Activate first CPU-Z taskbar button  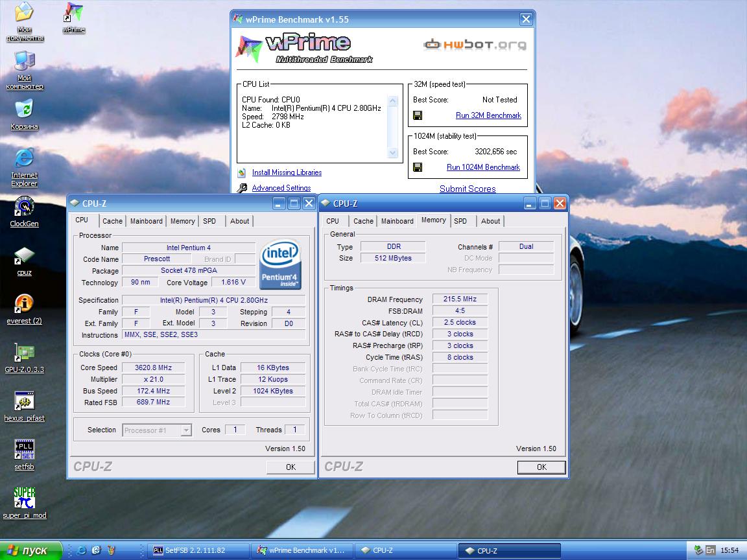(x=405, y=550)
